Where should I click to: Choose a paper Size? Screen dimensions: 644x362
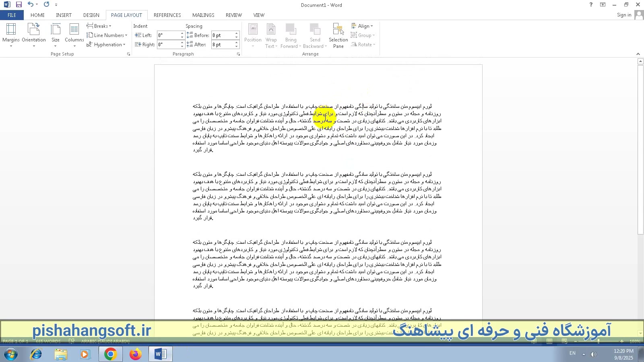coord(56,35)
